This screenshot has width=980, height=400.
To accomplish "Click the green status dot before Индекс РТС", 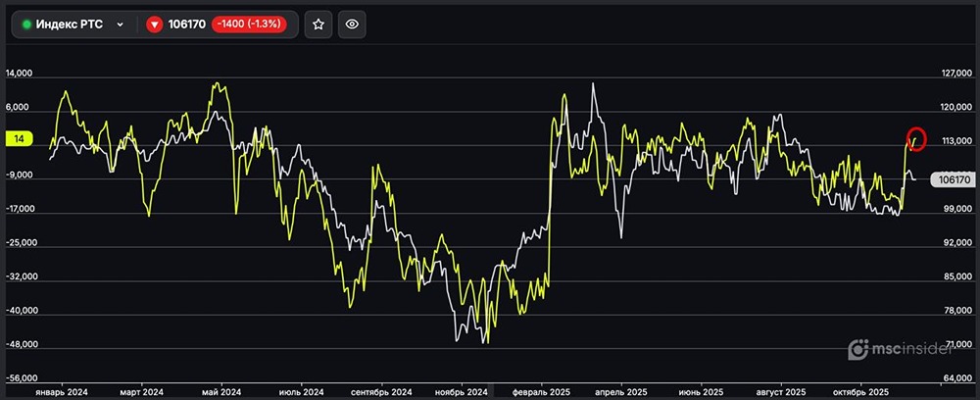I will coord(26,25).
